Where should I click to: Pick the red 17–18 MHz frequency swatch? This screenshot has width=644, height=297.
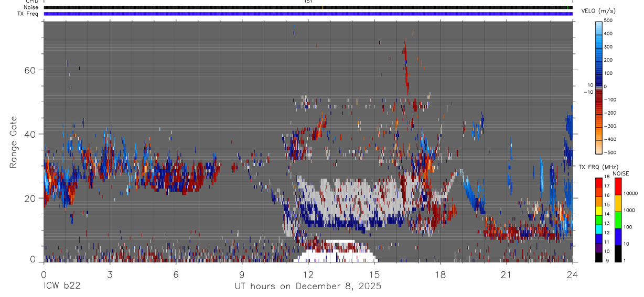[x=598, y=182]
